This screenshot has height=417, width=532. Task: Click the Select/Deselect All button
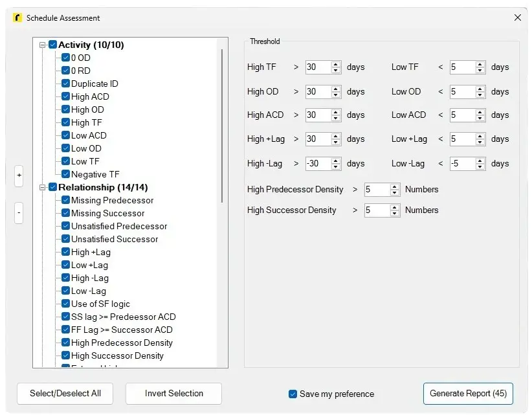[65, 393]
